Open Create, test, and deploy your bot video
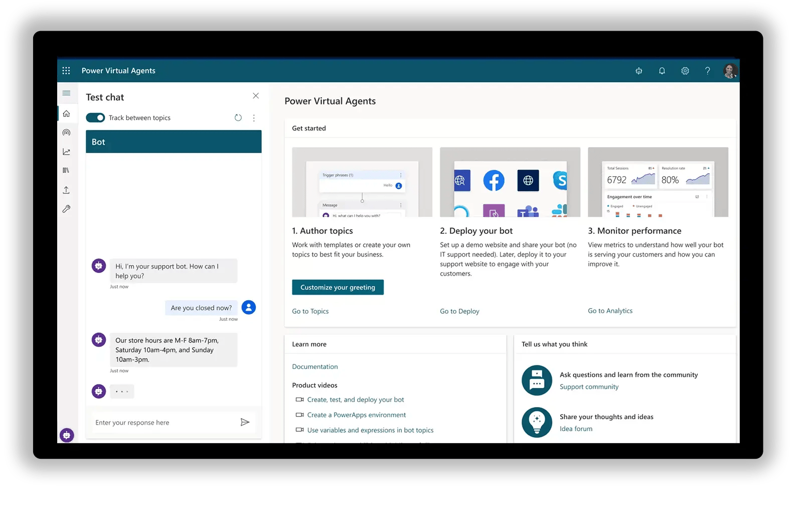812x514 pixels. pos(356,400)
